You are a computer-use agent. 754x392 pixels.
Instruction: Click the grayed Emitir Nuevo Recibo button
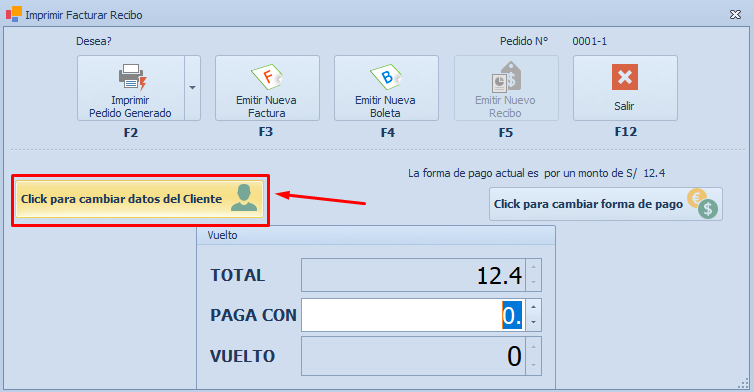click(x=506, y=88)
